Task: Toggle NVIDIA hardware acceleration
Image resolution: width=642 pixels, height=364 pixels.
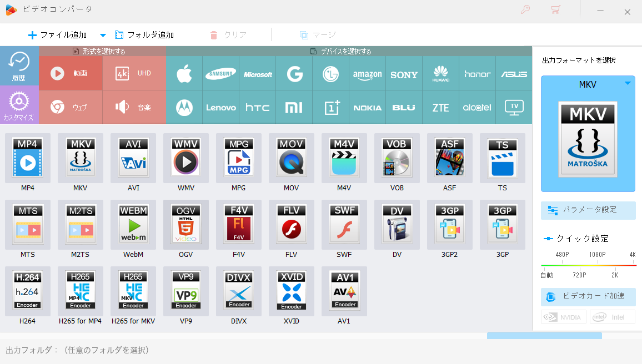Action: (x=563, y=317)
